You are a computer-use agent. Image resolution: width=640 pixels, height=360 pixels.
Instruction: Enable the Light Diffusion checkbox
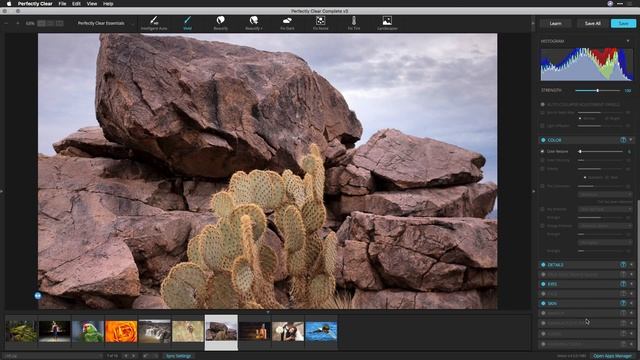pos(542,126)
